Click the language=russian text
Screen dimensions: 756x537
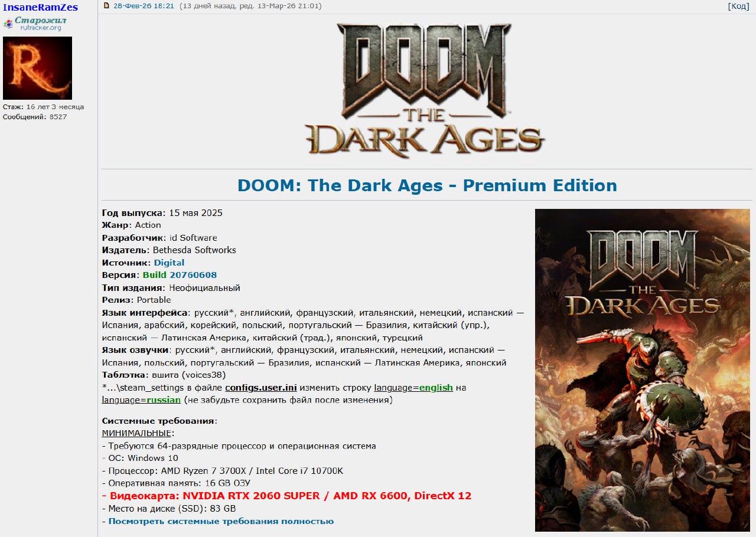(x=141, y=400)
